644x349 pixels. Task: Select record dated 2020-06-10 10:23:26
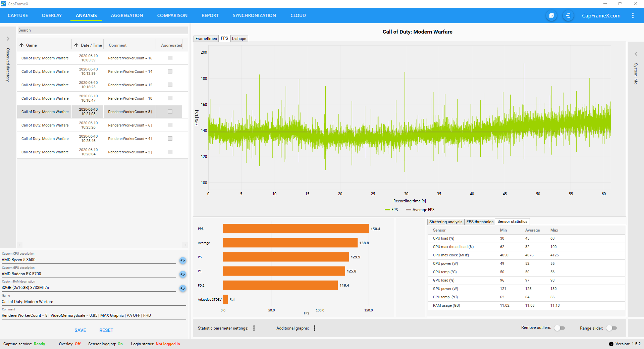click(x=102, y=125)
